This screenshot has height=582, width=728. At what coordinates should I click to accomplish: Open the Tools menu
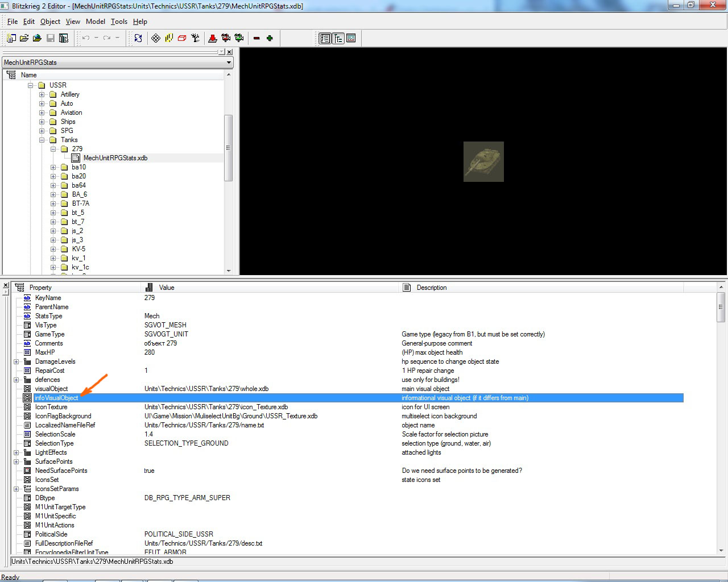tap(119, 22)
